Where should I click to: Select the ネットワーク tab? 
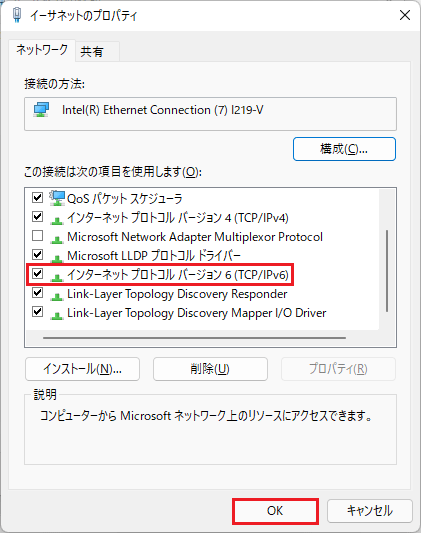42,50
